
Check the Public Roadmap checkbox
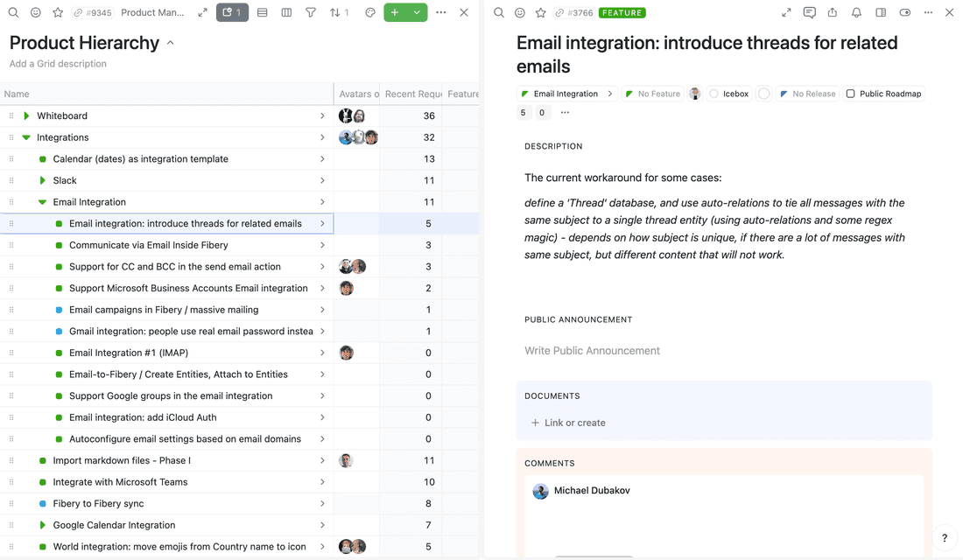850,94
